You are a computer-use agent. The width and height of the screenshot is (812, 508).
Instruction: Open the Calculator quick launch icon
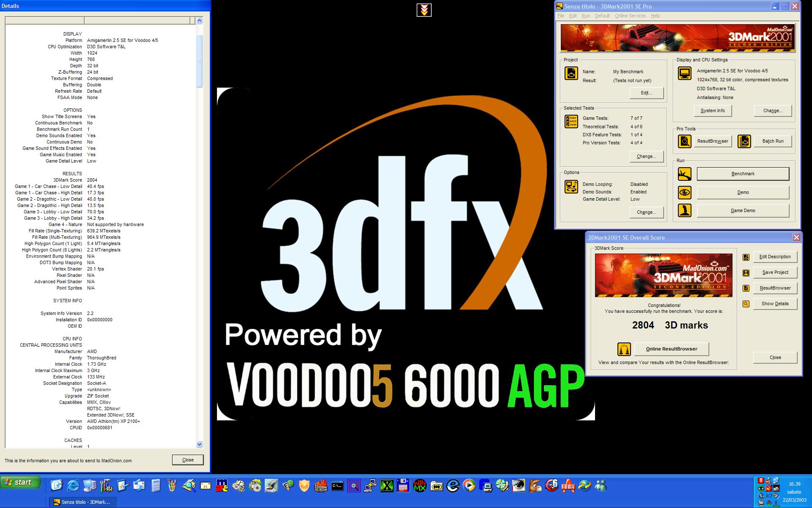(x=156, y=485)
